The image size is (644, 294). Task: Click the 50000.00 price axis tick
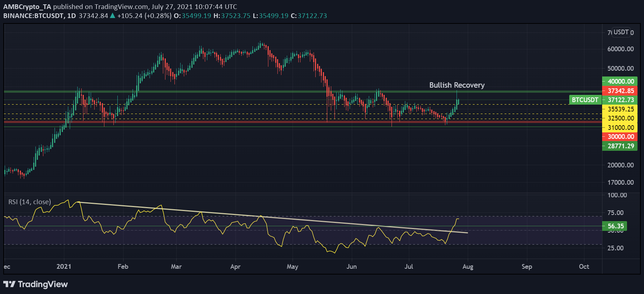[621, 69]
